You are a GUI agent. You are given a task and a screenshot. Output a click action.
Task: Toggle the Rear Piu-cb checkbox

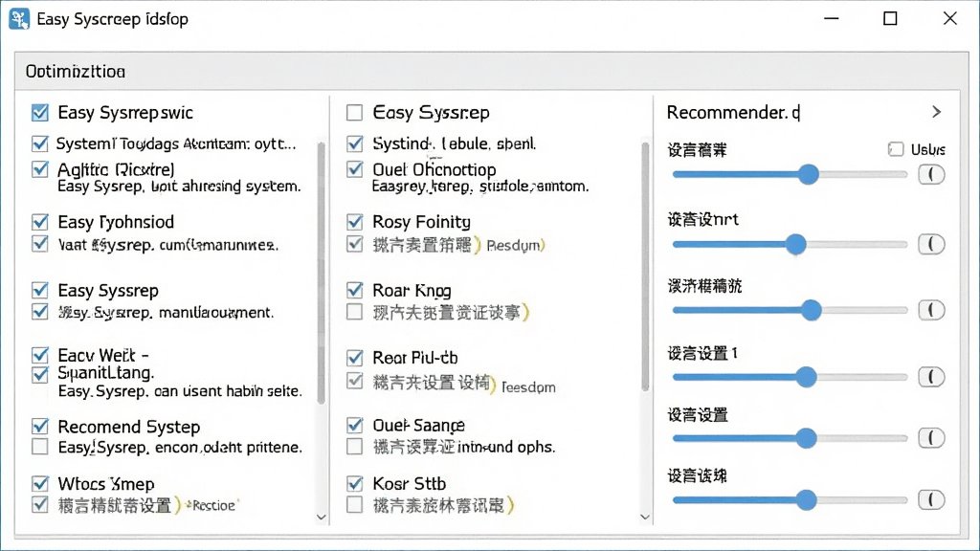(x=354, y=358)
